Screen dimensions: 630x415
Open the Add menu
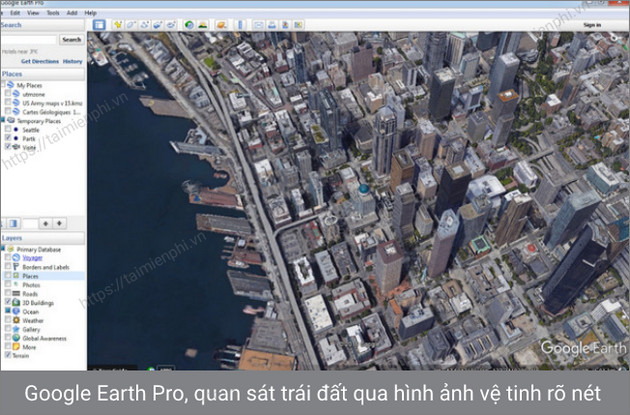coord(72,13)
